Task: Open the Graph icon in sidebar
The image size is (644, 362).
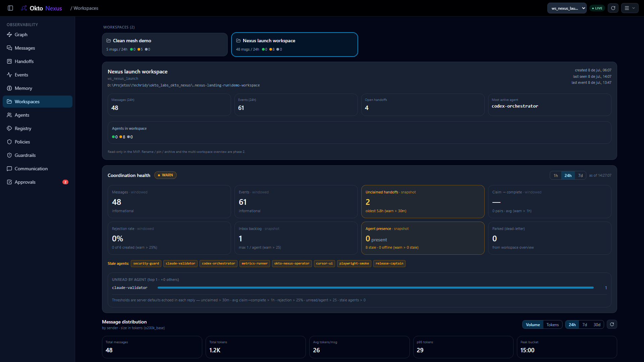Action: (x=9, y=35)
